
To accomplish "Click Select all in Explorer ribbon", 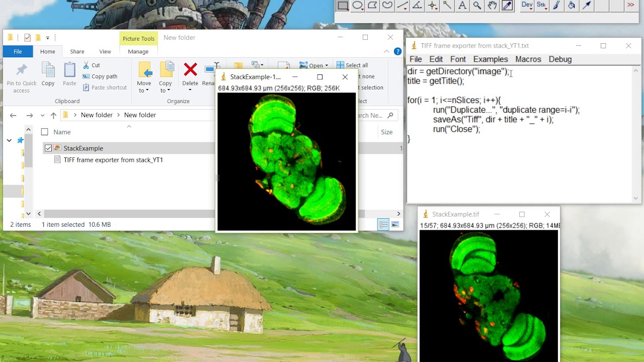I will [x=352, y=65].
